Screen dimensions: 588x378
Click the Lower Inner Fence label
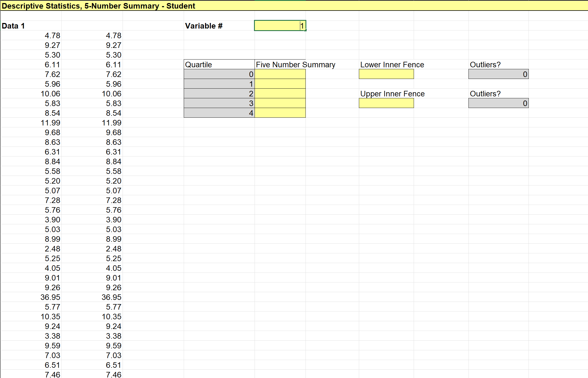[392, 65]
